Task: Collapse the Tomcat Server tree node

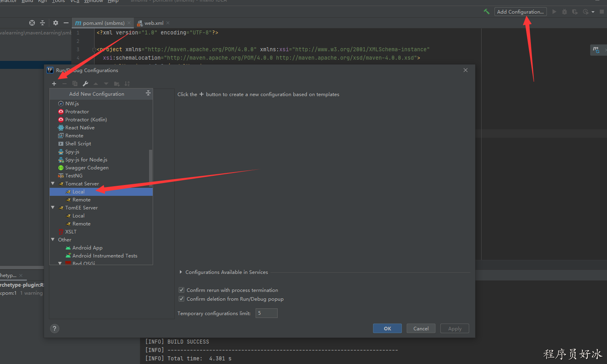Action: point(53,183)
